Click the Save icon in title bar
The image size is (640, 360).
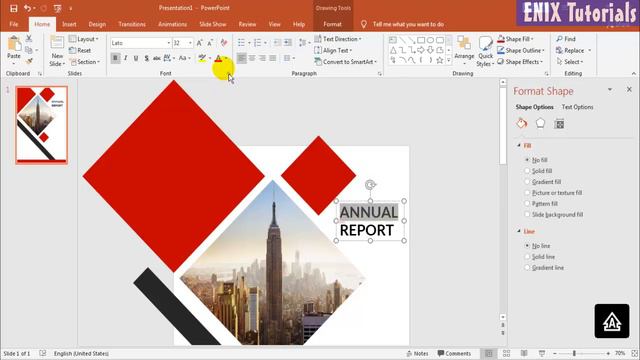coord(13,8)
